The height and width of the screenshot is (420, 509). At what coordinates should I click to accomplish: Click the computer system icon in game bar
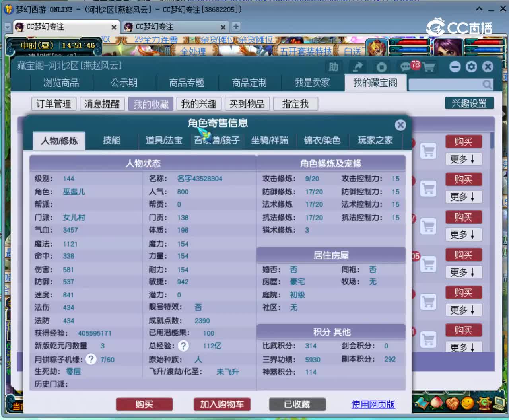[x=499, y=403]
